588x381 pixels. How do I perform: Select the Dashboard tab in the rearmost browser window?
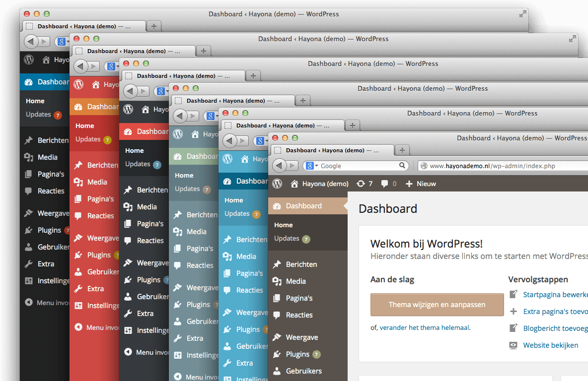tap(84, 26)
